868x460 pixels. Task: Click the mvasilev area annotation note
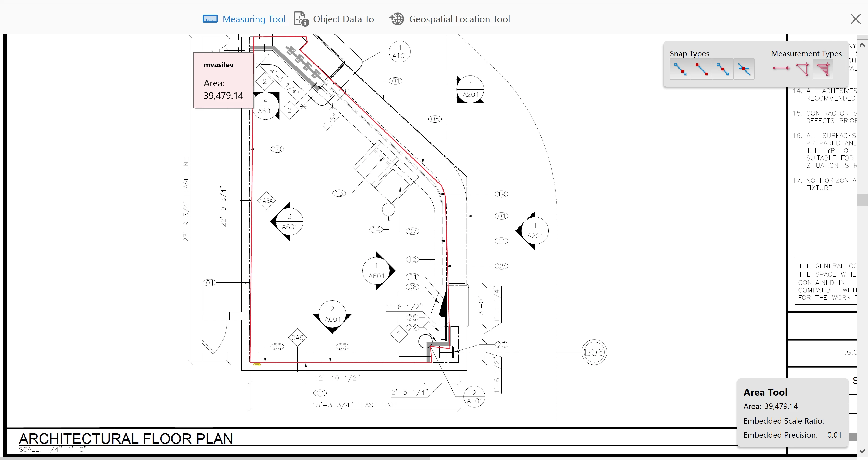point(223,80)
